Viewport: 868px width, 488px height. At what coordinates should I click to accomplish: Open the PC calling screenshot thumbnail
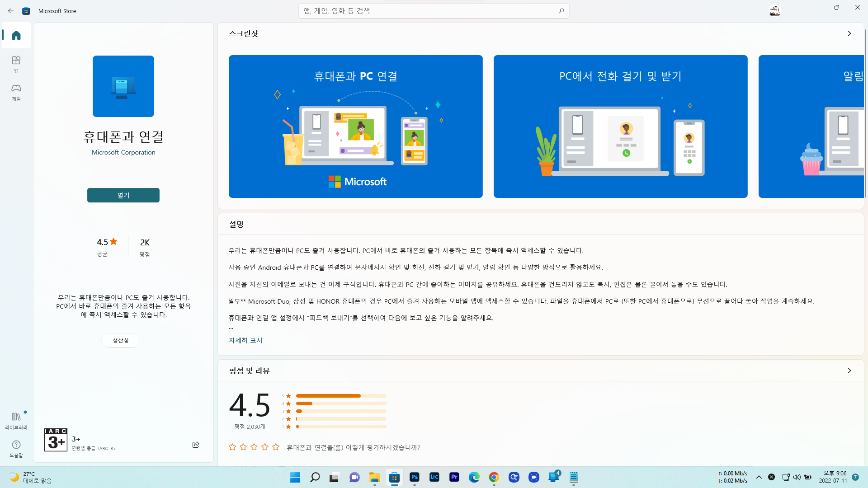click(620, 127)
